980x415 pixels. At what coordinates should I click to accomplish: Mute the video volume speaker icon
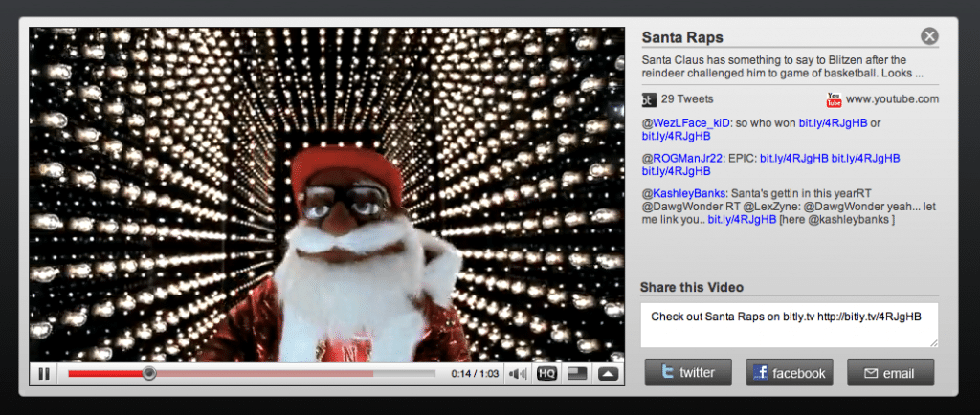pos(518,374)
